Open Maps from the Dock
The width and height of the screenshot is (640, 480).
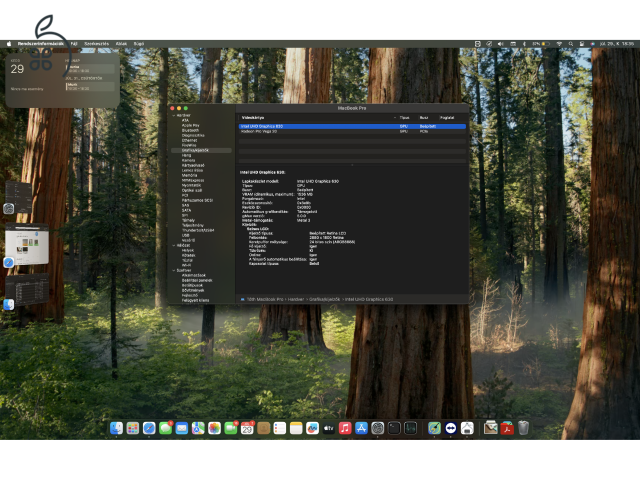(x=198, y=428)
